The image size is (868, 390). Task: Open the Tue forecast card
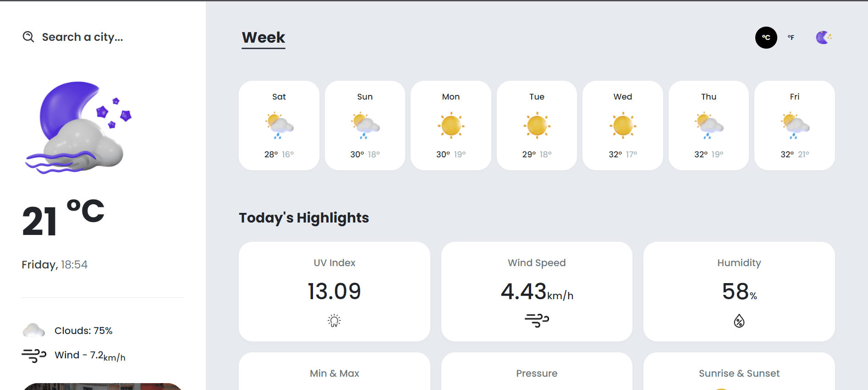[537, 125]
